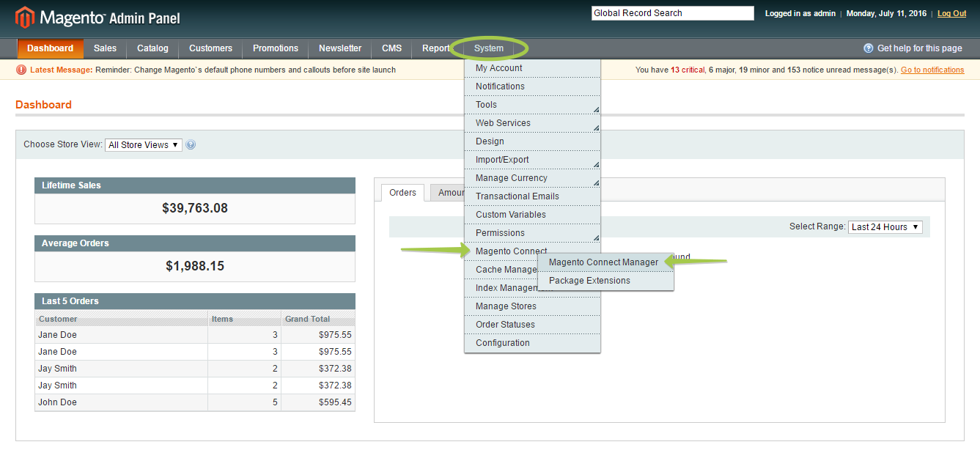Select Configuration in the System menu

[532, 343]
